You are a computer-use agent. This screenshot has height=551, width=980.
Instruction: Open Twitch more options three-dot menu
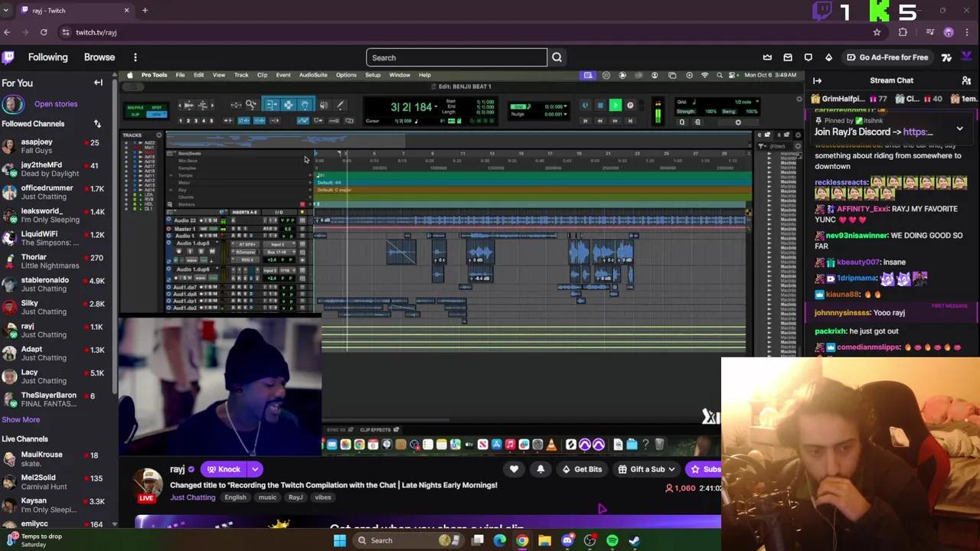(x=135, y=57)
